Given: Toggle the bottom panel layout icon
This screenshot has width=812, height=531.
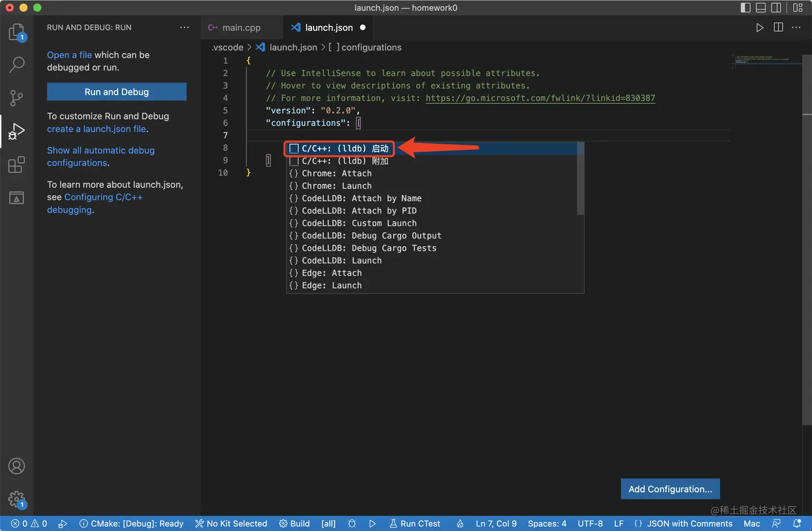Looking at the screenshot, I should pyautogui.click(x=761, y=8).
